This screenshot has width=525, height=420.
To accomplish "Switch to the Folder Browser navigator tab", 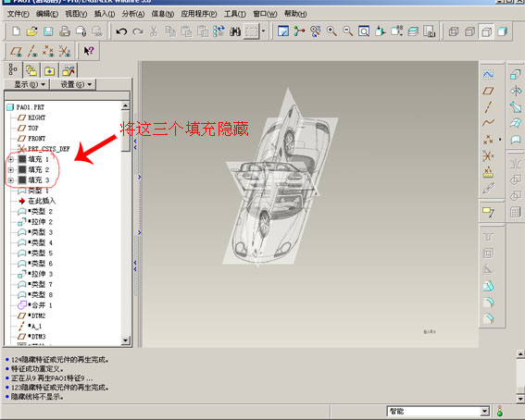I will pos(31,70).
